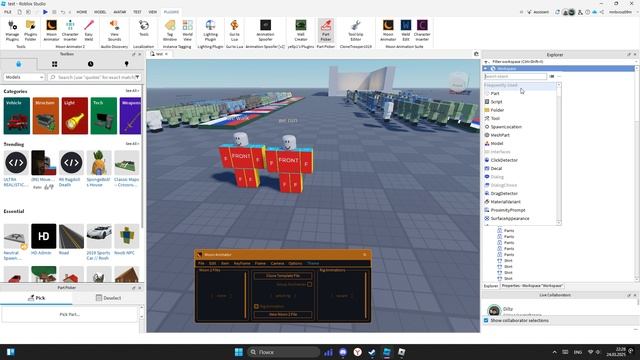640x360 pixels.
Task: Open the Toolbox Marketplace tab
Action: 18,64
